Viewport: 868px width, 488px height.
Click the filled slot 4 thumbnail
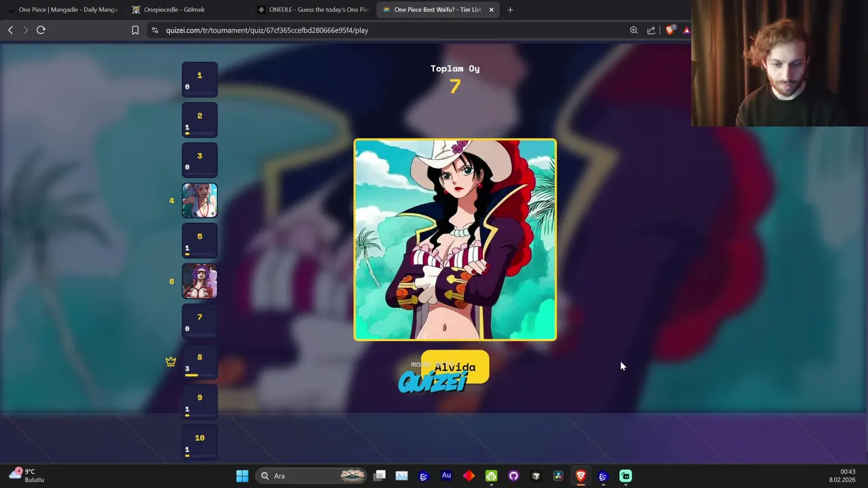(x=199, y=201)
